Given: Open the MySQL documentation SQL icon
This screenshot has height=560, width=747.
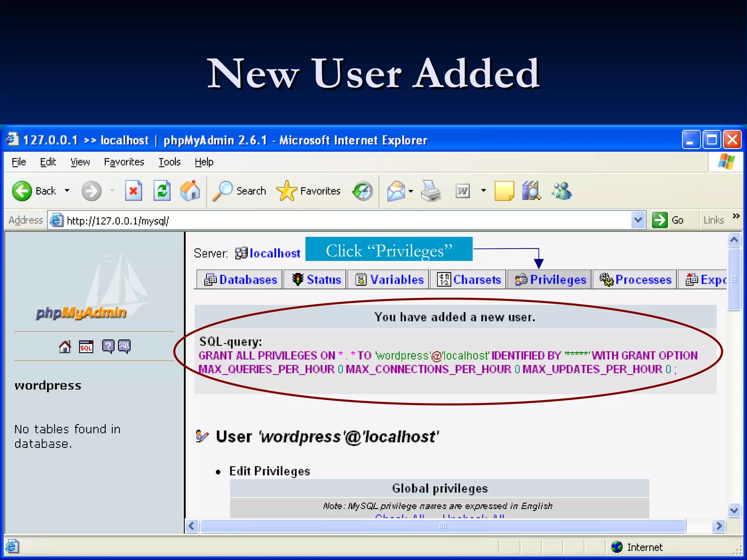Looking at the screenshot, I should point(124,346).
